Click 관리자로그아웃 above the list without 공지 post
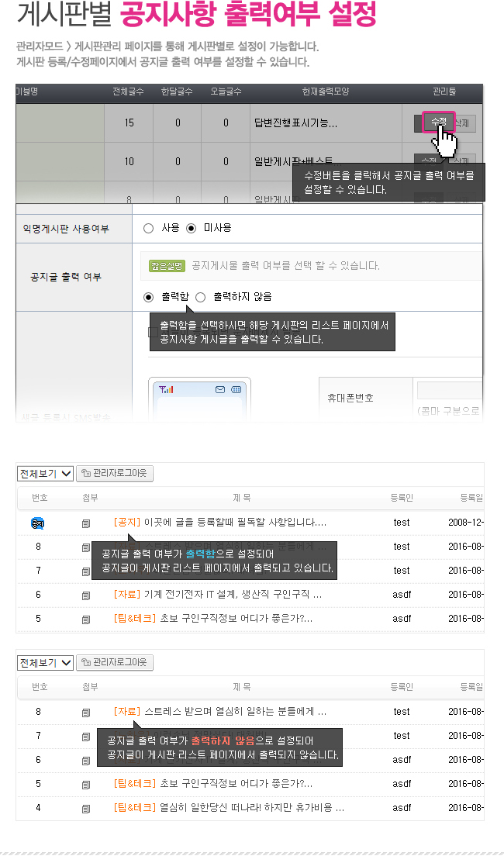 click(115, 663)
